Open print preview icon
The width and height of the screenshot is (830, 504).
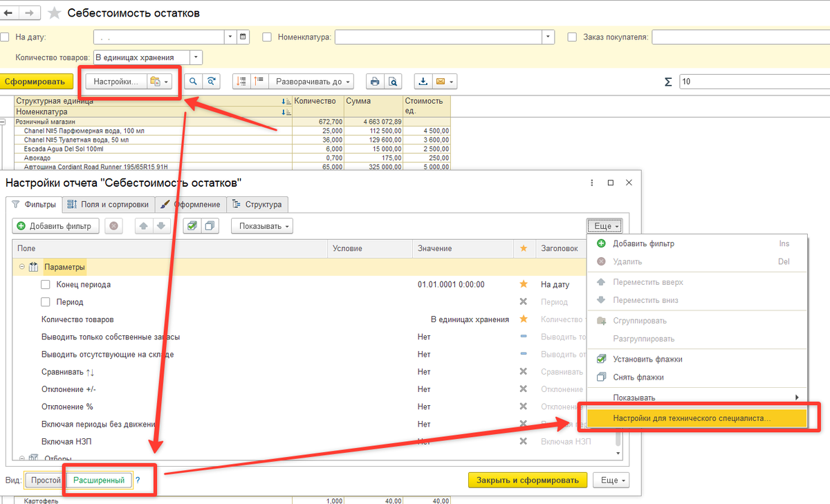click(393, 82)
